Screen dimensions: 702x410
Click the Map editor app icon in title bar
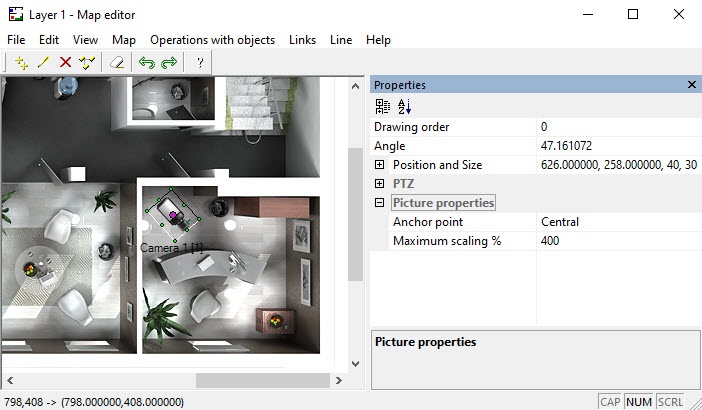pos(16,14)
